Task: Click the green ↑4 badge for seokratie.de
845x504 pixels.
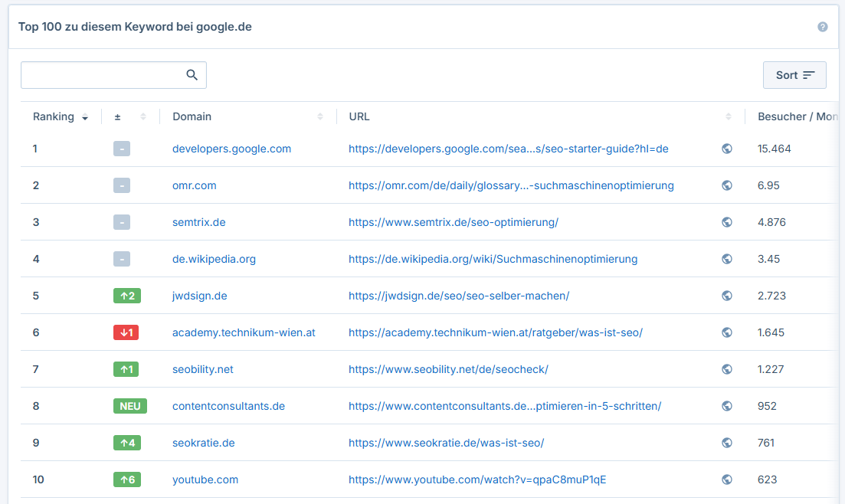Action: click(x=127, y=443)
